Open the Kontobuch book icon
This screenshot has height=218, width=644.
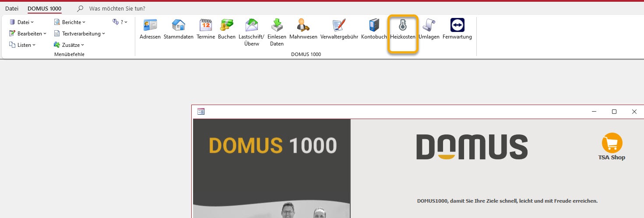[x=374, y=25]
